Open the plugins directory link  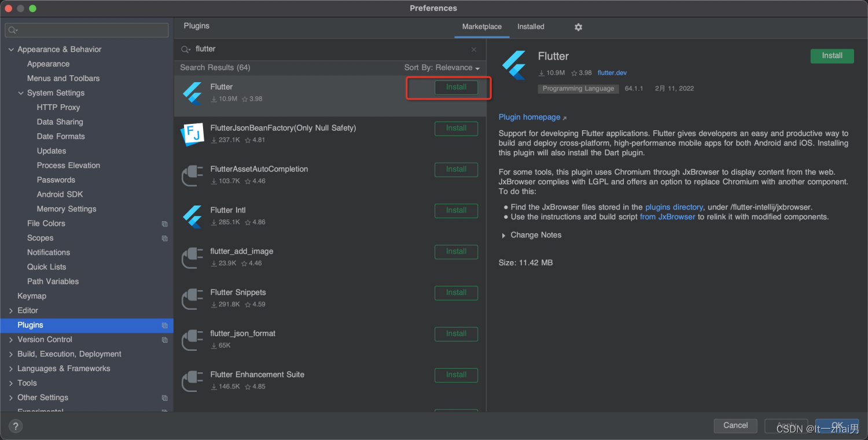click(x=674, y=207)
